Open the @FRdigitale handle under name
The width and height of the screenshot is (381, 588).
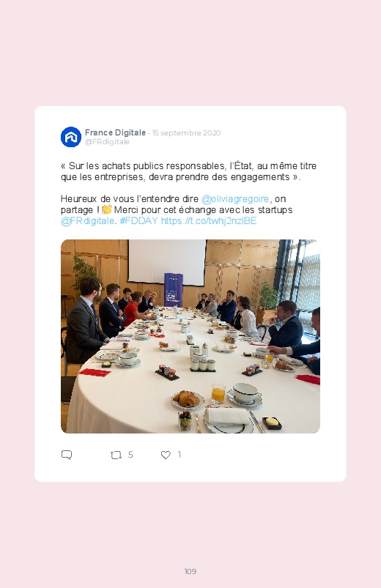108,142
